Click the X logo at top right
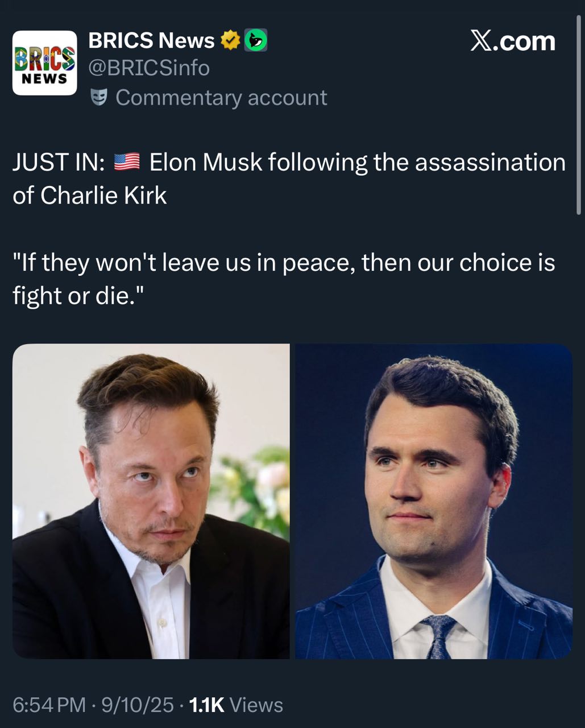Image resolution: width=585 pixels, height=728 pixels. pos(481,41)
